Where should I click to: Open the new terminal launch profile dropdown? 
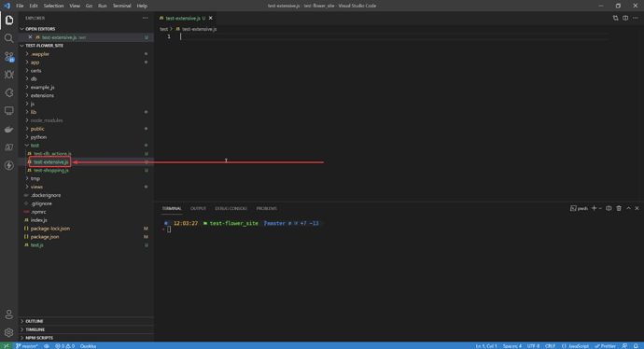(x=600, y=209)
